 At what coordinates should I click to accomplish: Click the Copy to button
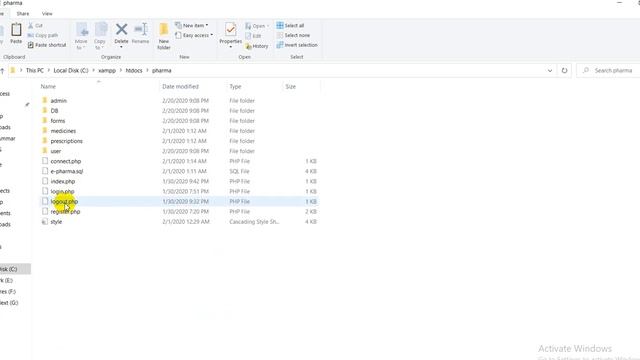click(100, 36)
